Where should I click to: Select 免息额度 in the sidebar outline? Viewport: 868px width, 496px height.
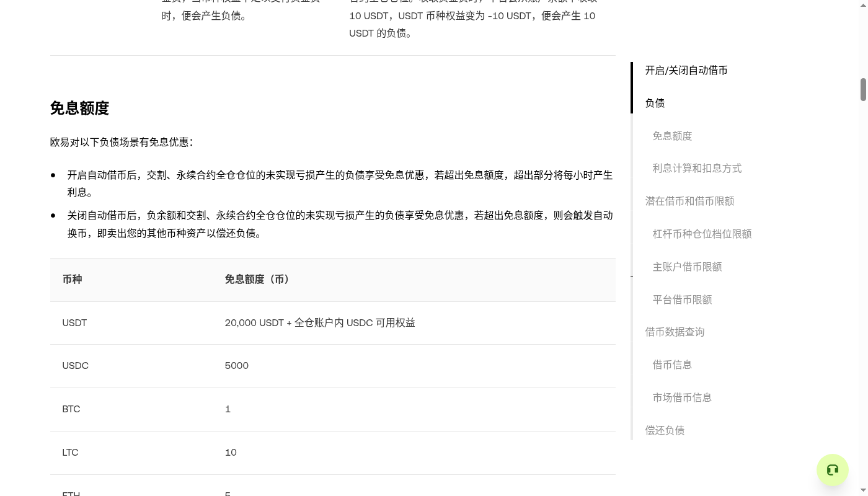(672, 136)
